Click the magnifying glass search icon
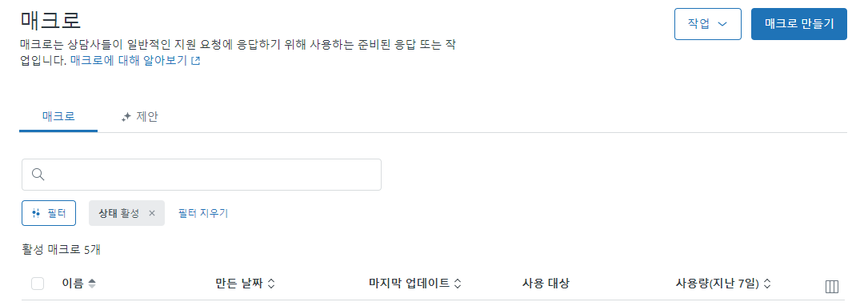The height and width of the screenshot is (306, 868). (x=38, y=175)
